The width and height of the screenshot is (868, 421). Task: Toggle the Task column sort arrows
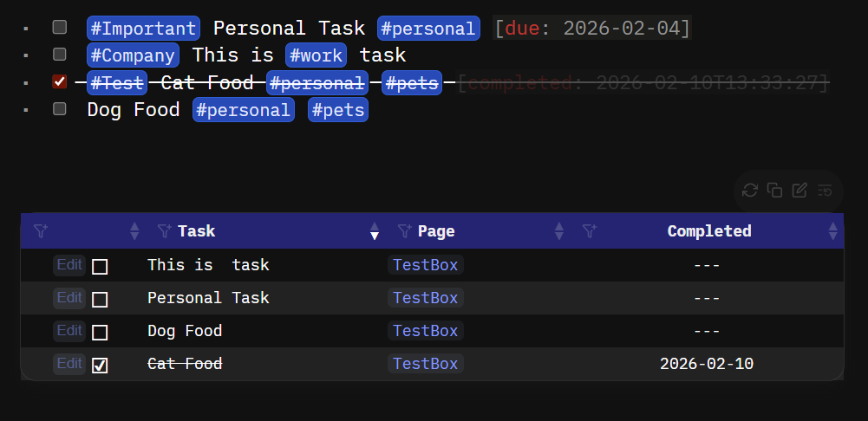pos(375,231)
